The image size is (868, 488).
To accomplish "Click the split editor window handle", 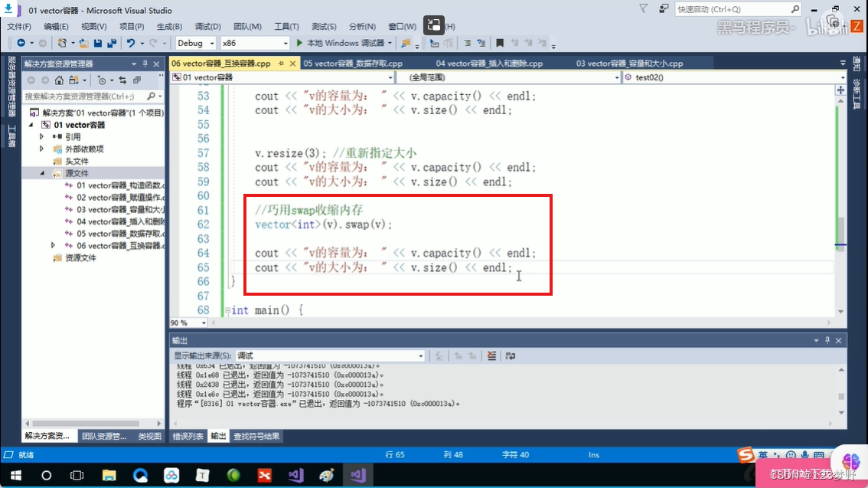I will pyautogui.click(x=841, y=90).
